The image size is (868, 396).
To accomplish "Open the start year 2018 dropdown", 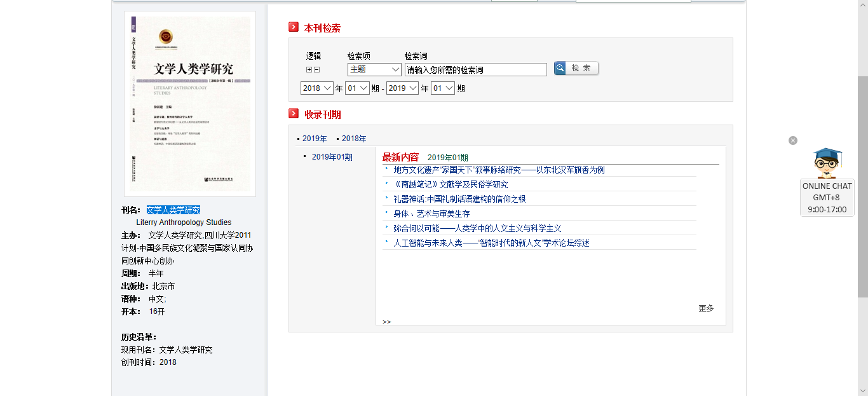I will pyautogui.click(x=317, y=88).
